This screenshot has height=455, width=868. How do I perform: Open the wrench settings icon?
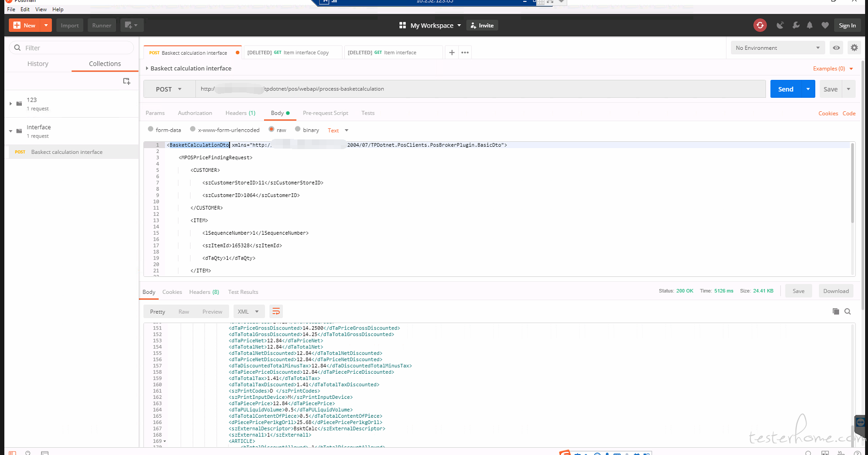coord(795,25)
